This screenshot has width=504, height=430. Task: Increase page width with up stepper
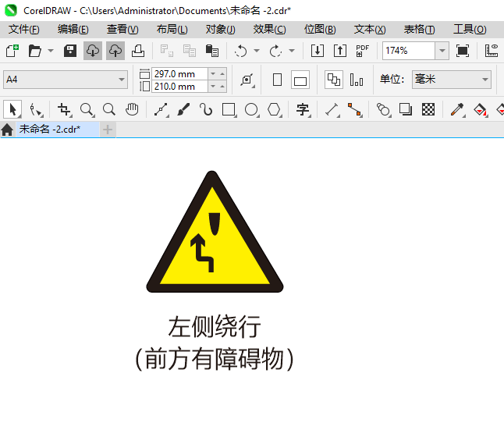pos(222,74)
